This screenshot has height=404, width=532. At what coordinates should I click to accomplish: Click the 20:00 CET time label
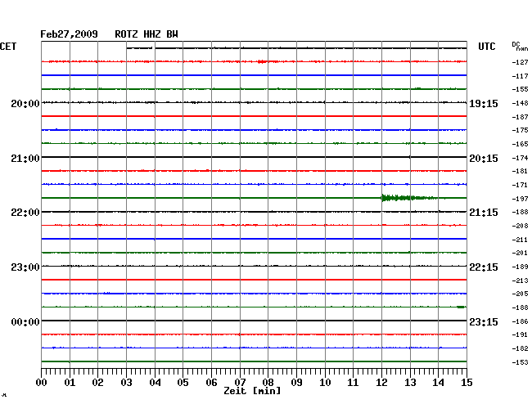click(25, 103)
